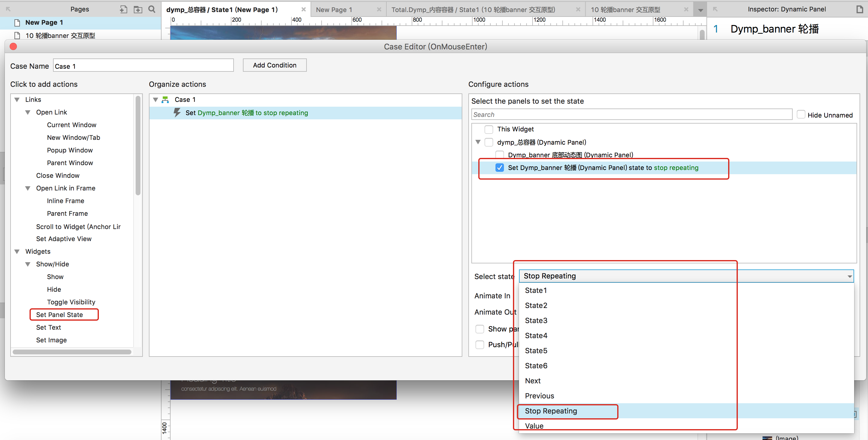The width and height of the screenshot is (868, 440).
Task: Enable the Hide Unnamed checkbox
Action: (x=801, y=115)
